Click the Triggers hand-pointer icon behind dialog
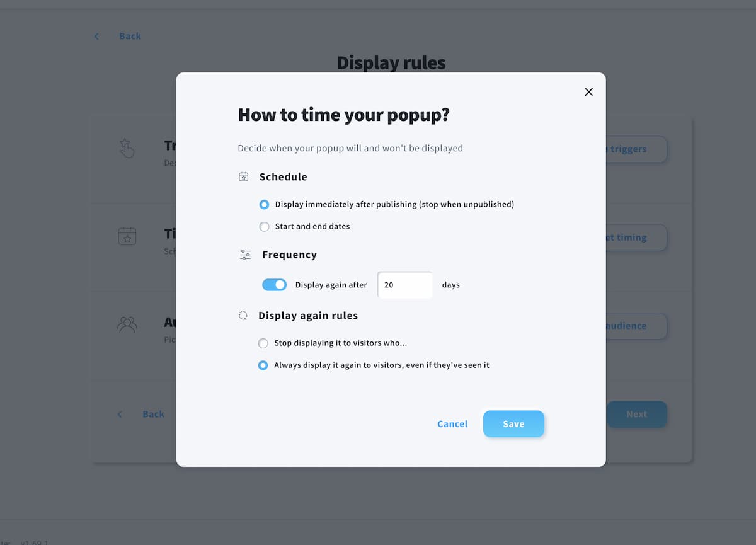 point(127,149)
